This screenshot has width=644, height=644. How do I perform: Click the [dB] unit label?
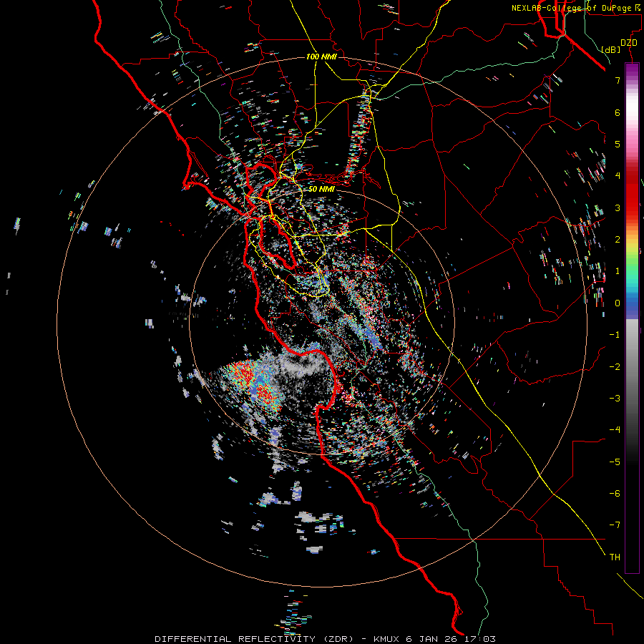[610, 49]
